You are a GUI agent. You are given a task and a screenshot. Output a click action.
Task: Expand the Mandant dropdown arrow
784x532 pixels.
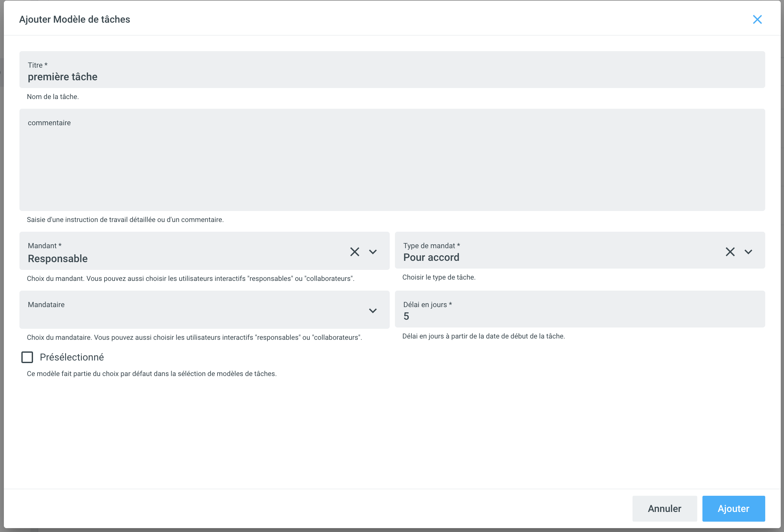[373, 252]
